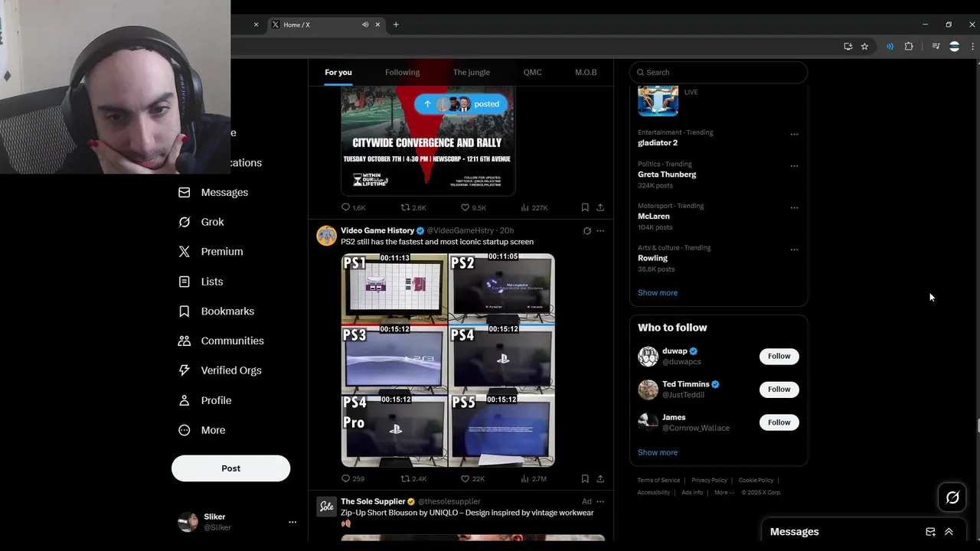Open the More menu in the sidebar
This screenshot has height=551, width=980.
tap(201, 430)
